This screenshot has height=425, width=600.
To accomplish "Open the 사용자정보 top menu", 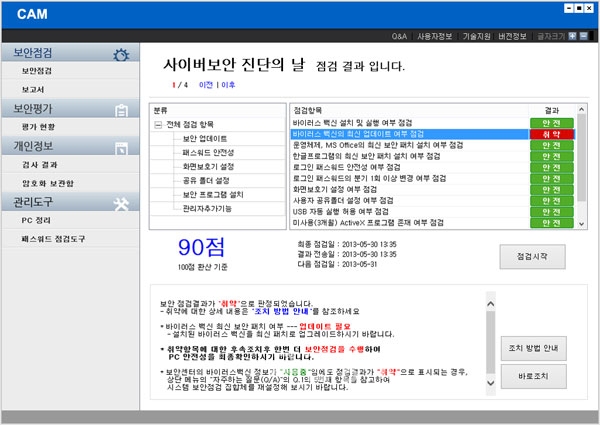I will pyautogui.click(x=435, y=37).
